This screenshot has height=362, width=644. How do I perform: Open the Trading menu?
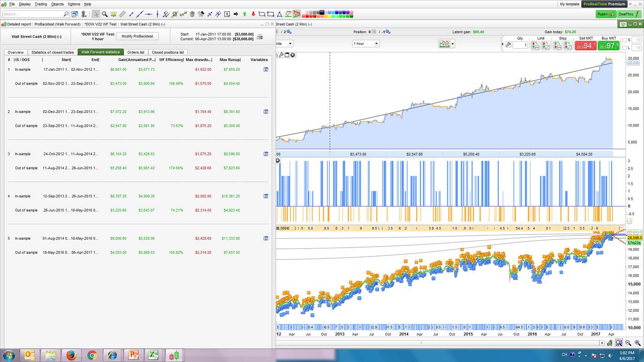click(41, 4)
